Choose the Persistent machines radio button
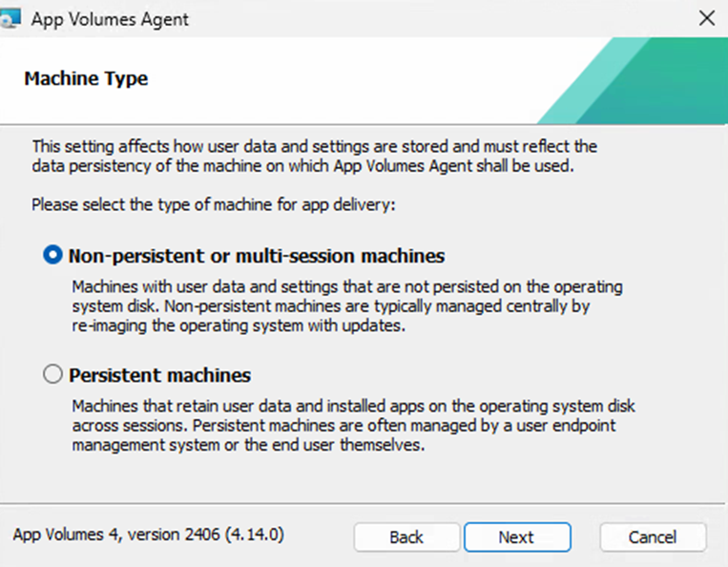 (53, 375)
